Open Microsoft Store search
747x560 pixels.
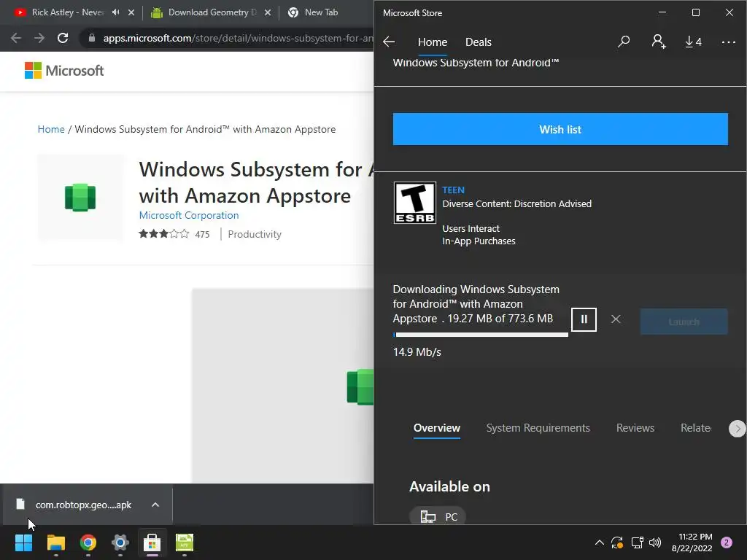tap(623, 42)
